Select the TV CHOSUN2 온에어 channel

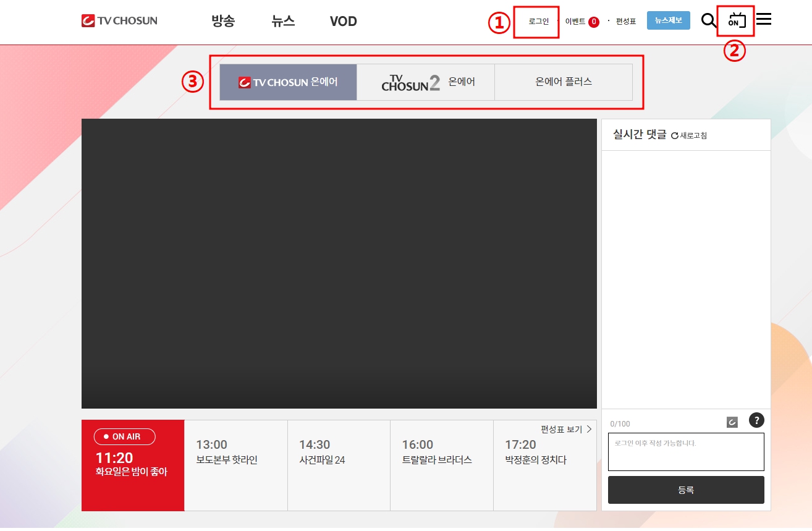pyautogui.click(x=426, y=82)
